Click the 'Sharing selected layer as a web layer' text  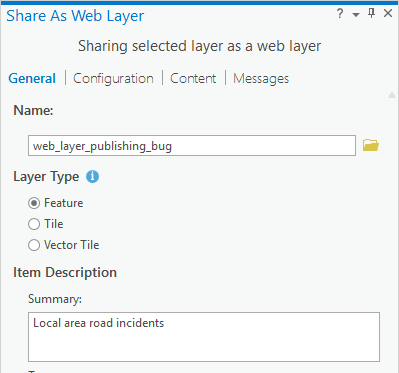(199, 46)
